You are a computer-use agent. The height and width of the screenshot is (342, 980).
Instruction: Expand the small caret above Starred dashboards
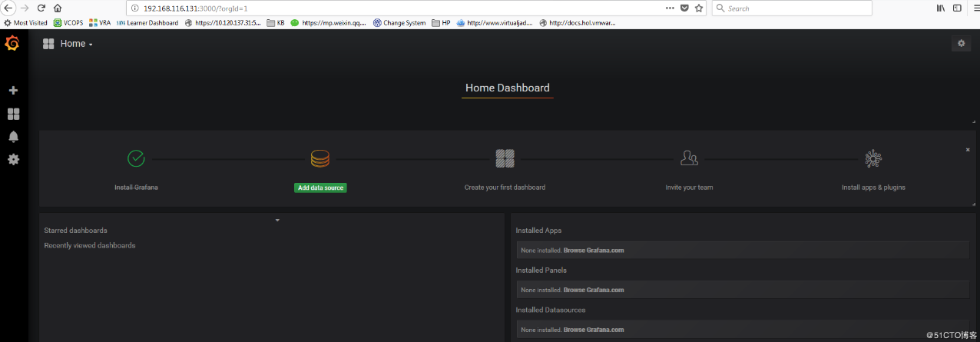pos(277,221)
